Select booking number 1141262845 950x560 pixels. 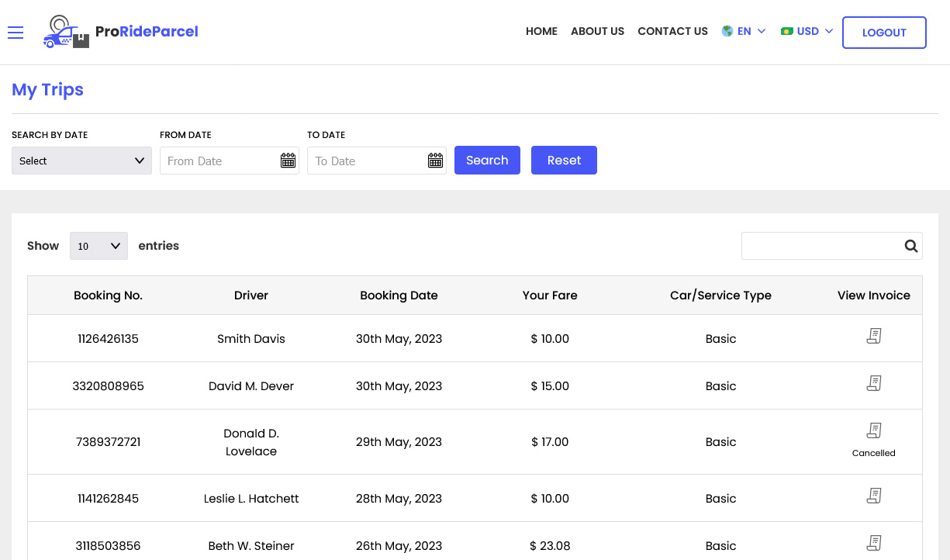pos(108,499)
